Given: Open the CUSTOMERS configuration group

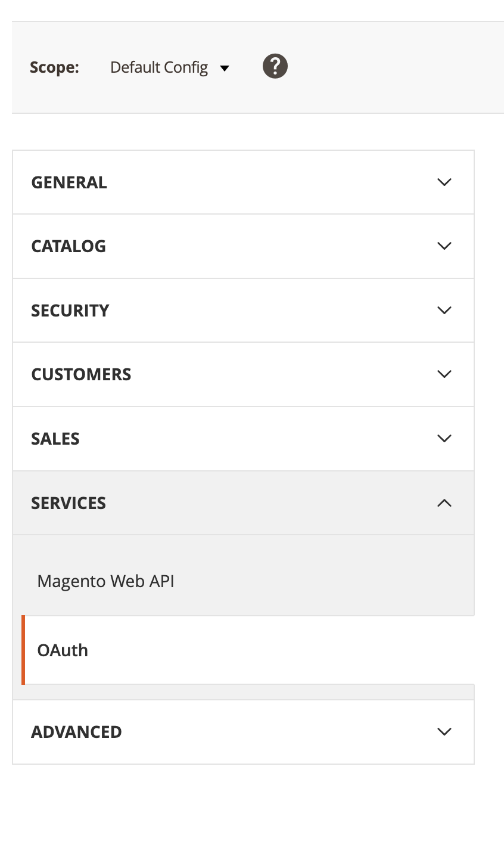Looking at the screenshot, I should click(x=81, y=374).
